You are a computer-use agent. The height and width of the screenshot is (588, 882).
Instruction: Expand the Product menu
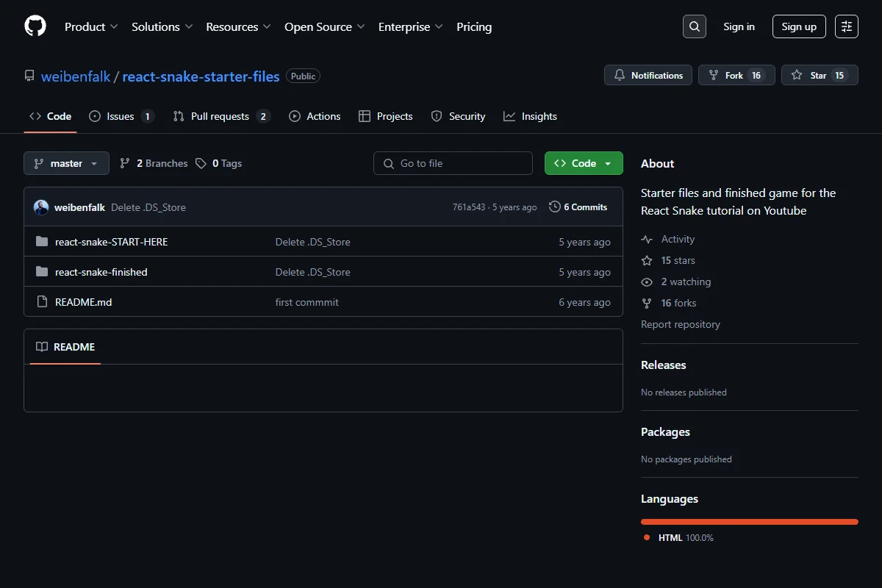(x=91, y=26)
